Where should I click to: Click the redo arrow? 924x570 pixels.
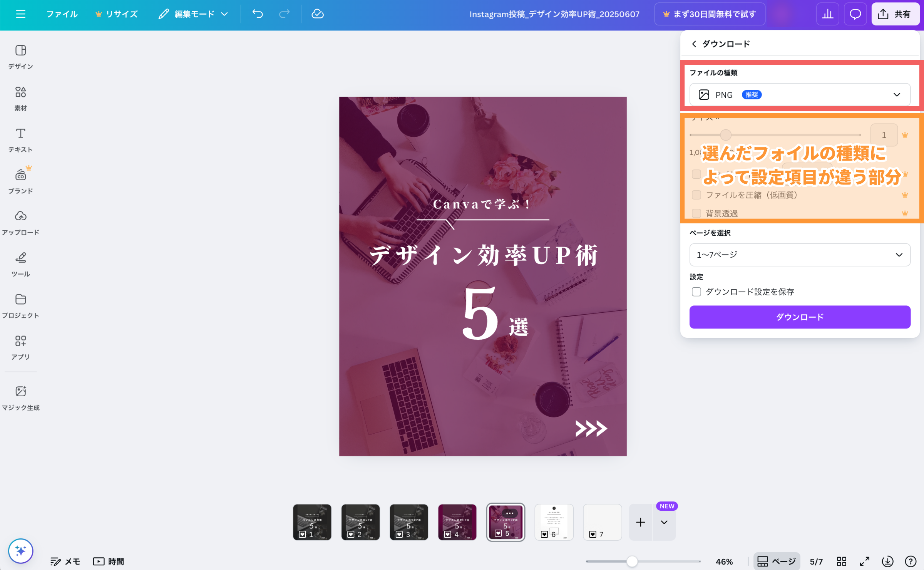tap(284, 14)
